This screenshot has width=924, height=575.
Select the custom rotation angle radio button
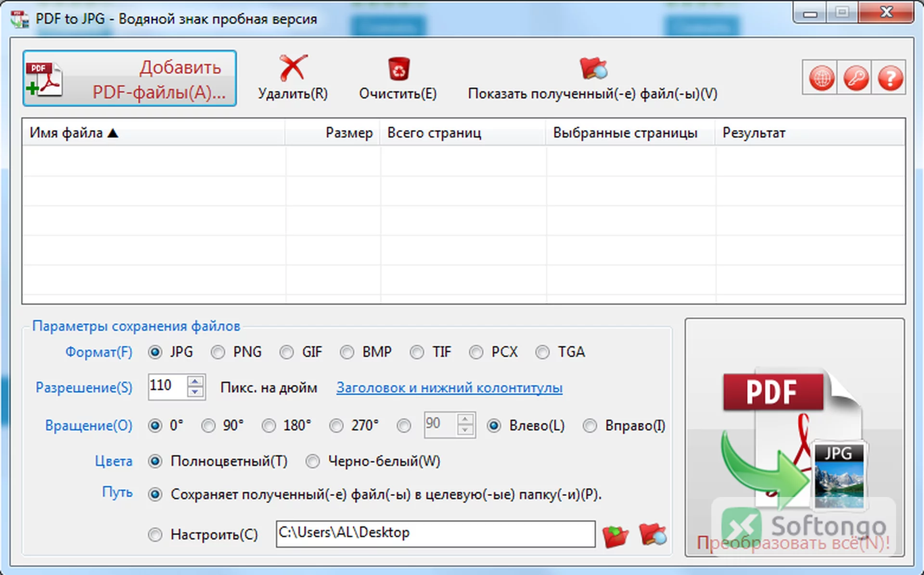[x=404, y=426]
